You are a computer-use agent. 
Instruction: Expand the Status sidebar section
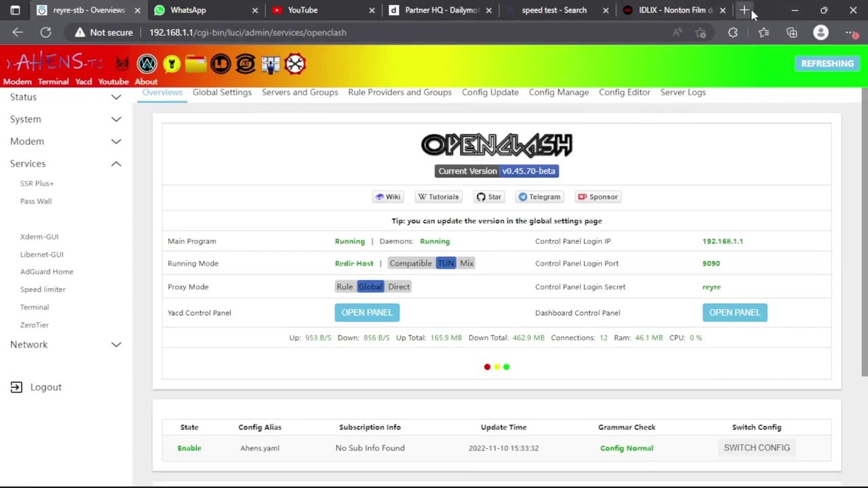click(x=66, y=97)
